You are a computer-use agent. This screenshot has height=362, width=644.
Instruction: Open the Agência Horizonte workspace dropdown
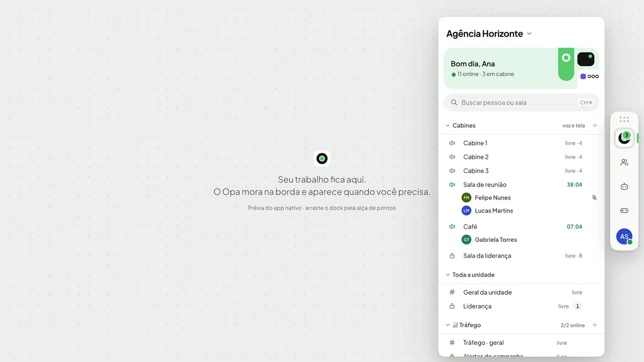pyautogui.click(x=489, y=33)
